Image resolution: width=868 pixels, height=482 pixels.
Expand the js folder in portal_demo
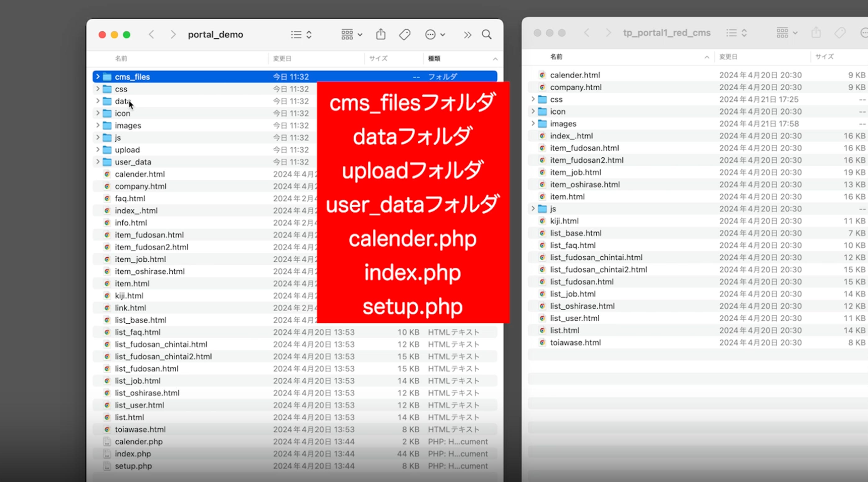tap(98, 137)
